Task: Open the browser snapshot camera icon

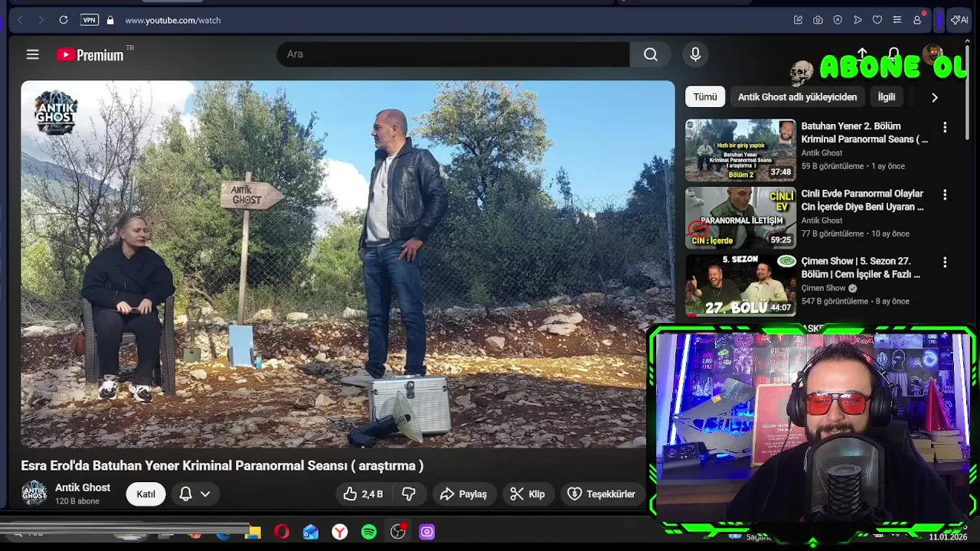Action: click(x=818, y=20)
